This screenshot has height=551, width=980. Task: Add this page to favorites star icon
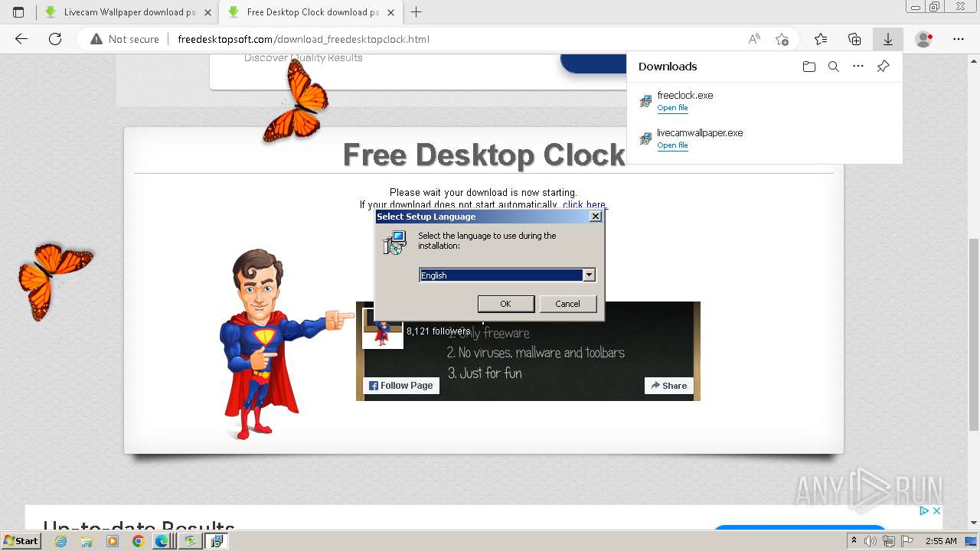(x=782, y=39)
